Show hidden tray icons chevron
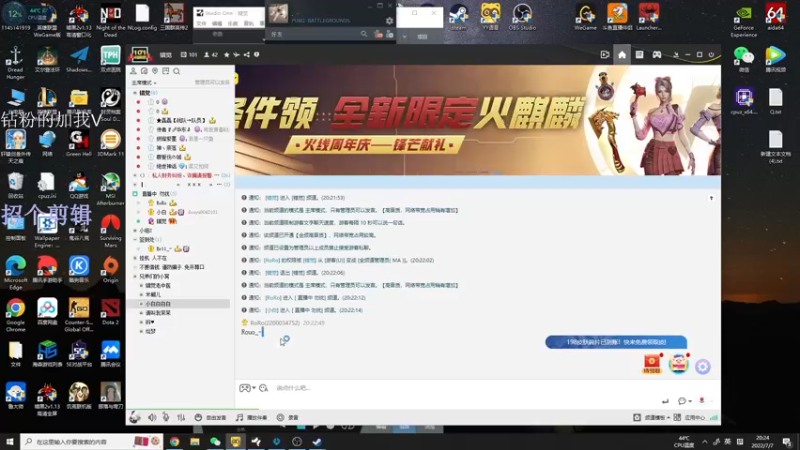800x450 pixels. (x=705, y=441)
